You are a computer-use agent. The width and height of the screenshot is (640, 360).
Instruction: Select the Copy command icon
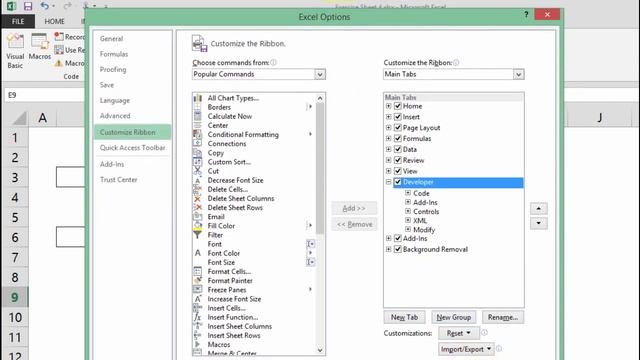pos(198,153)
